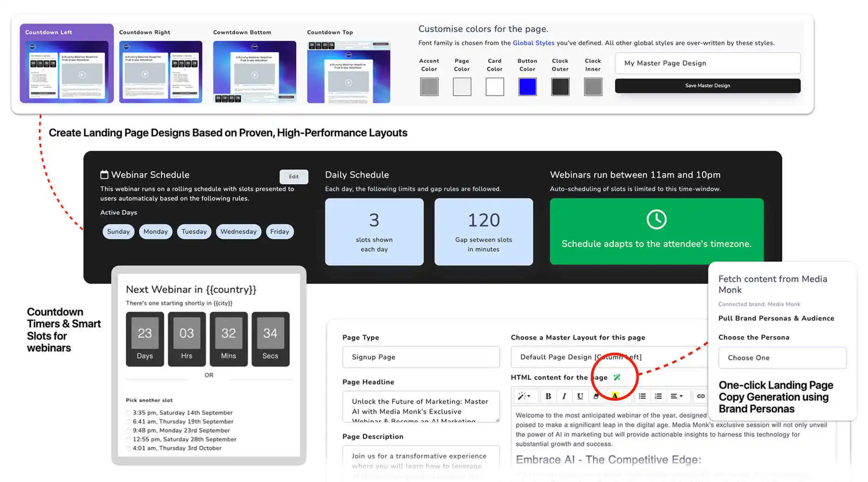868x482 pixels.
Task: Toggle Sunday as an active day
Action: [x=118, y=232]
